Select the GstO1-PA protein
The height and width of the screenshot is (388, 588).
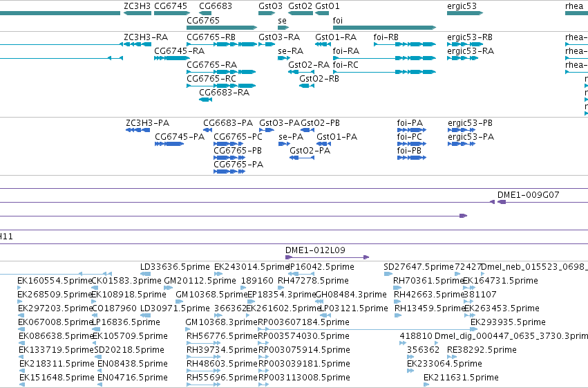coord(323,144)
